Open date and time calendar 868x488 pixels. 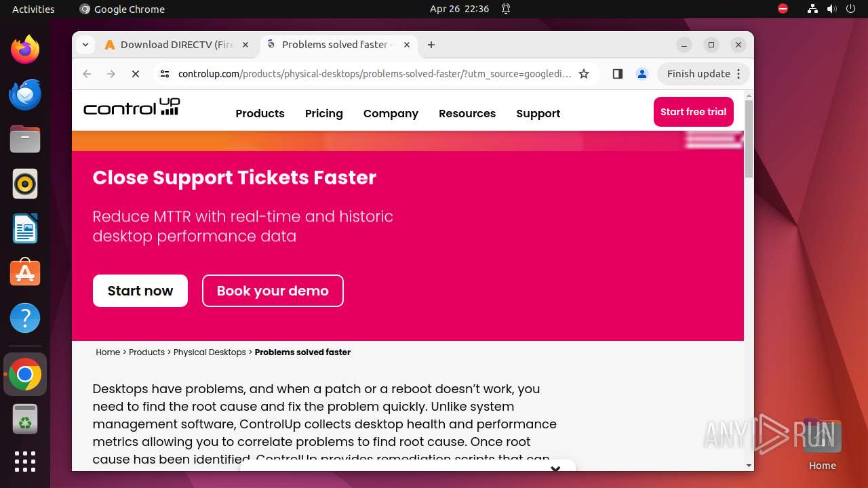click(459, 9)
